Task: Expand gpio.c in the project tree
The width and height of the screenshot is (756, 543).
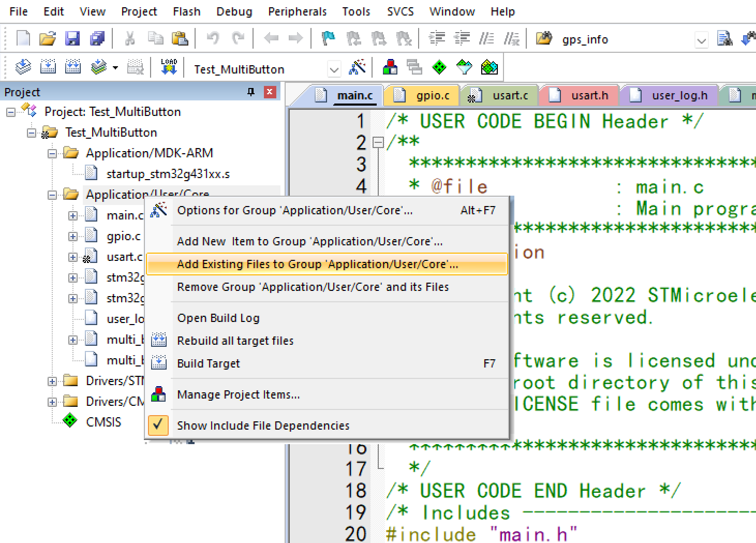Action: coord(72,236)
